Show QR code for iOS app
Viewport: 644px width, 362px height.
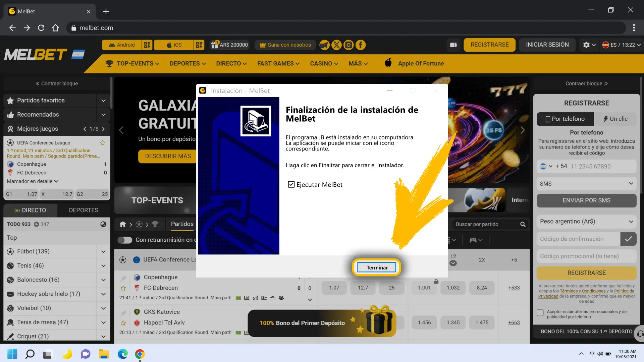(x=199, y=45)
